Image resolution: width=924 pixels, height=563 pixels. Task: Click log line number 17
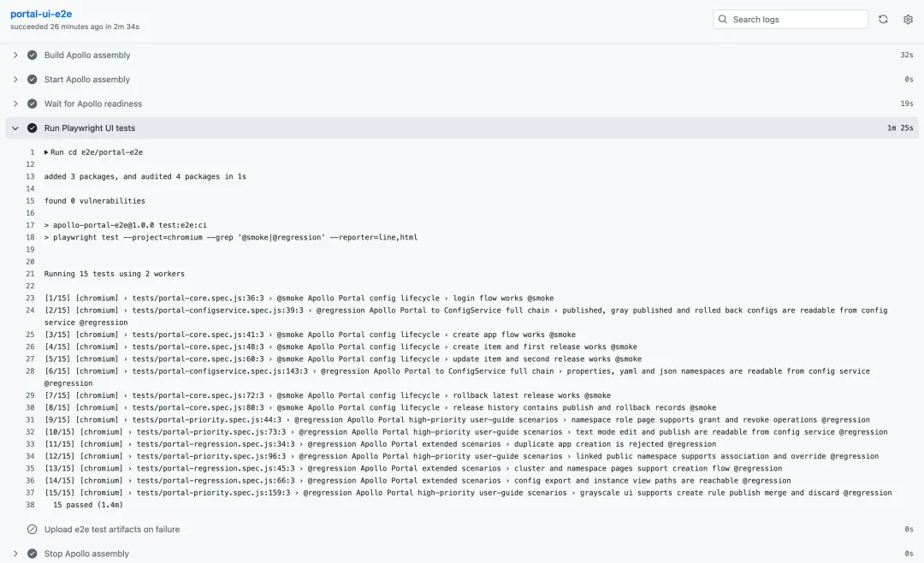pos(30,225)
